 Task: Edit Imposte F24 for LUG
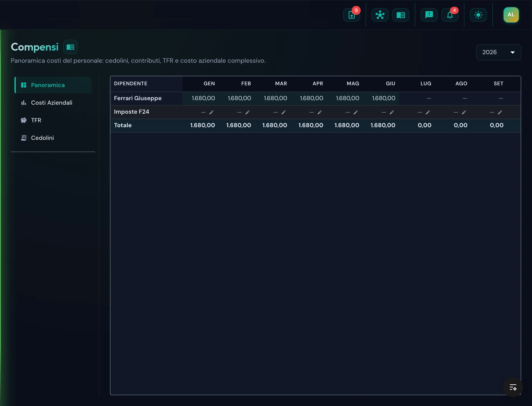(428, 112)
